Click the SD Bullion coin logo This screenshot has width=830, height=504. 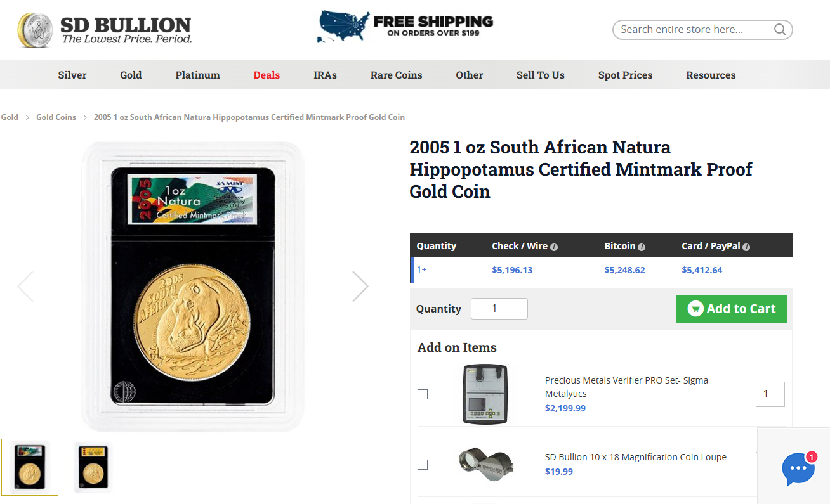(35, 30)
